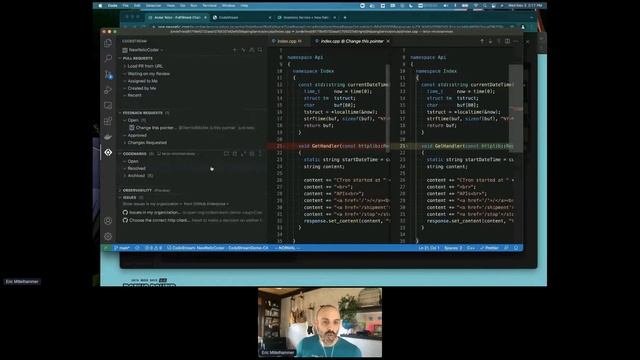Screen dimensions: 640x360
Task: Open the Manage gear icon in activity bar
Action: click(x=108, y=236)
